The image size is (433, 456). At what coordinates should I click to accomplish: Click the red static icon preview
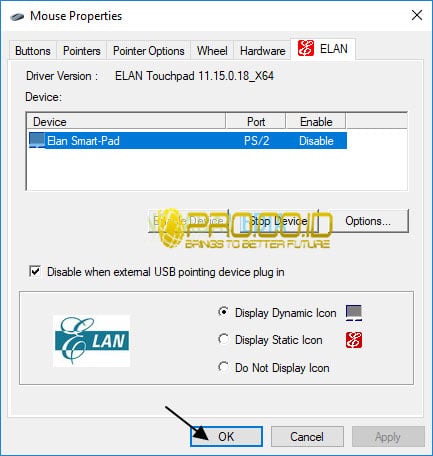pos(354,340)
